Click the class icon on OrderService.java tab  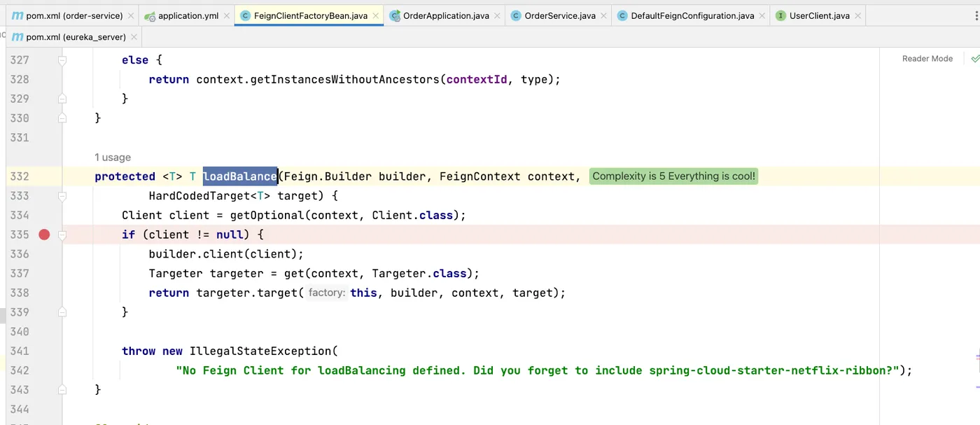point(516,15)
